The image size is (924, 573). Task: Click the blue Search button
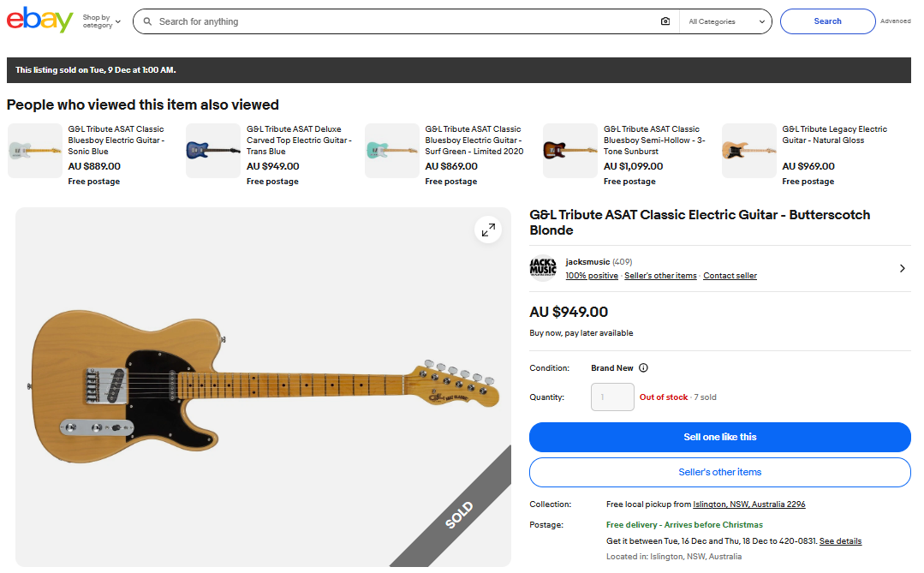(827, 21)
